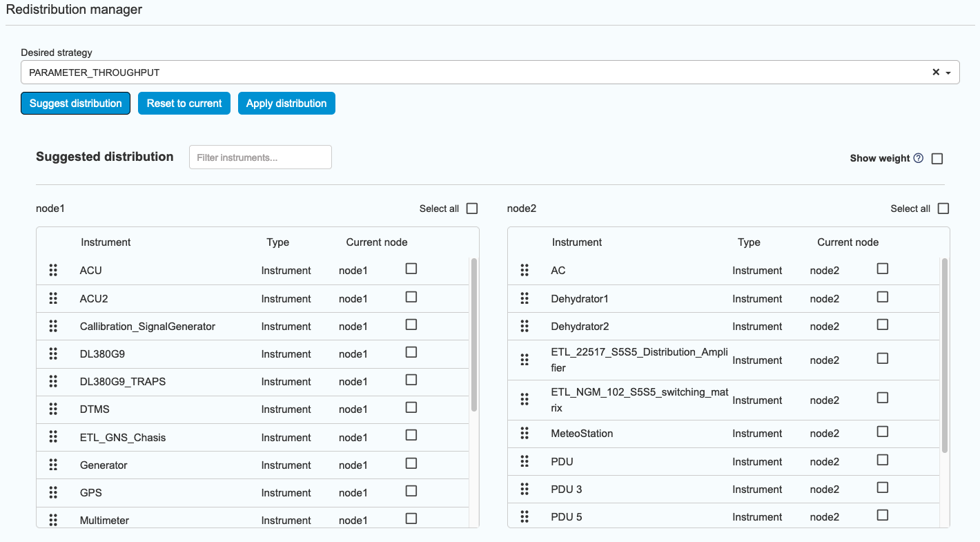Click the Dehydrator2 instrument name
The width and height of the screenshot is (980, 542).
pyautogui.click(x=580, y=327)
